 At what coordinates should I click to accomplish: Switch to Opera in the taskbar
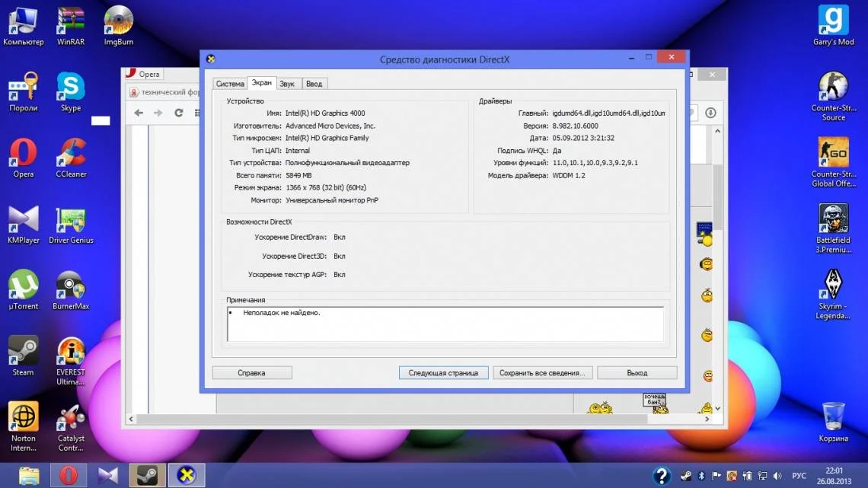coord(69,475)
